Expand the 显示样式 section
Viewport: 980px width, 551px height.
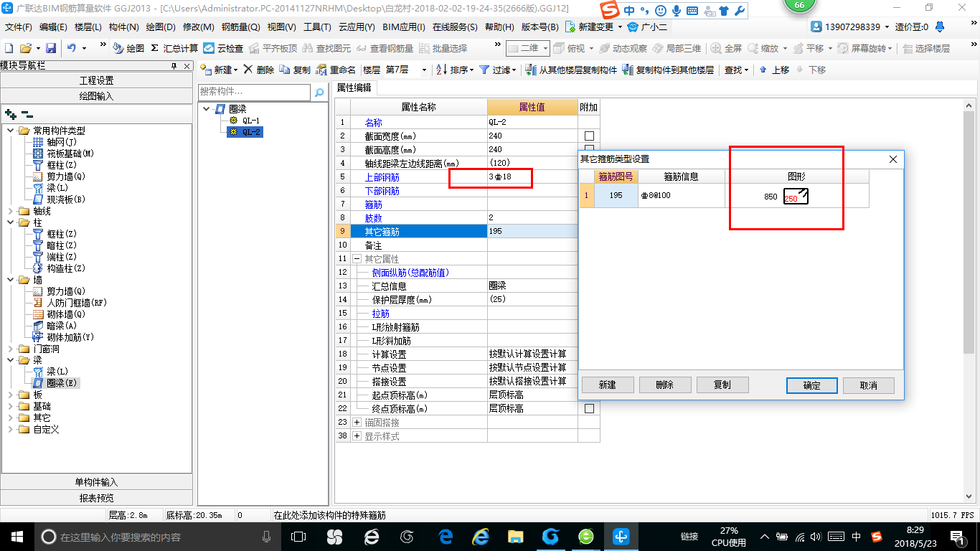(357, 436)
